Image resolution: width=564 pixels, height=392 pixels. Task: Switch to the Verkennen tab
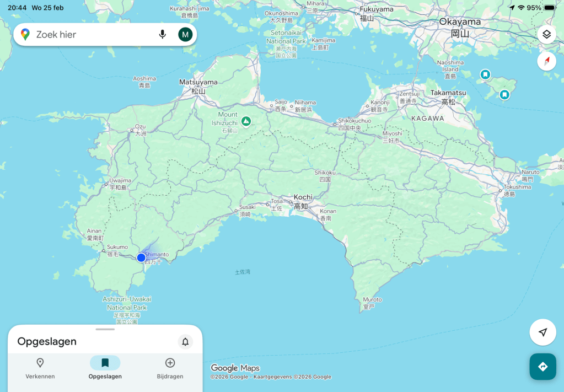pyautogui.click(x=40, y=368)
